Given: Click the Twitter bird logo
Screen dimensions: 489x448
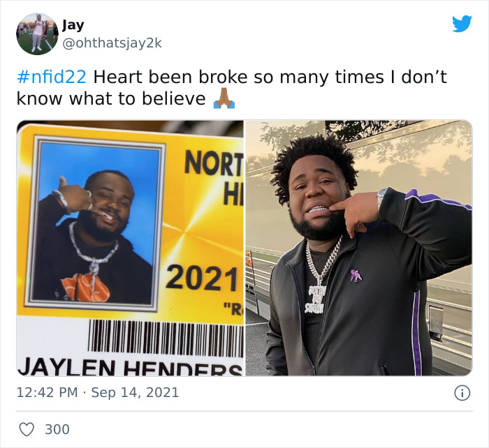Looking at the screenshot, I should [462, 24].
